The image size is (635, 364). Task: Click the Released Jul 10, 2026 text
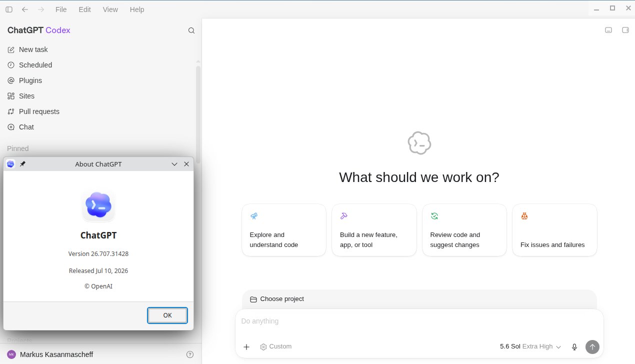[x=98, y=270]
